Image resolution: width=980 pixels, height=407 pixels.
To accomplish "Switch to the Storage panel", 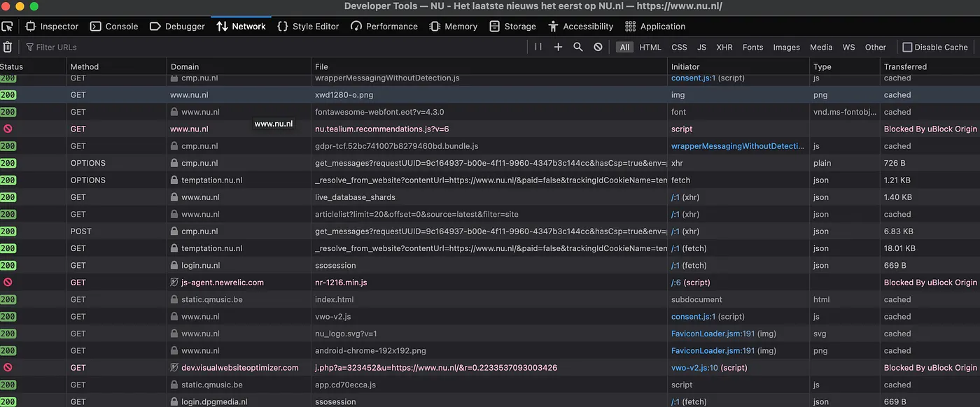I will (x=512, y=26).
